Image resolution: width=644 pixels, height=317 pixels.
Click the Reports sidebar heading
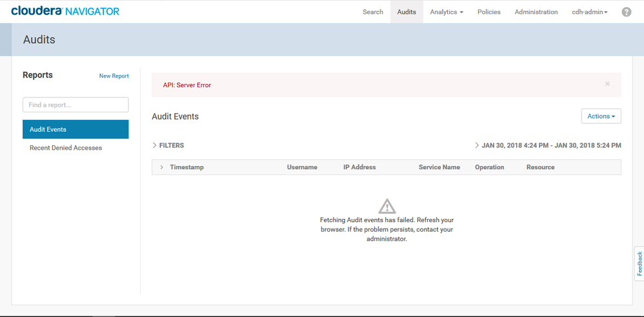[x=37, y=75]
